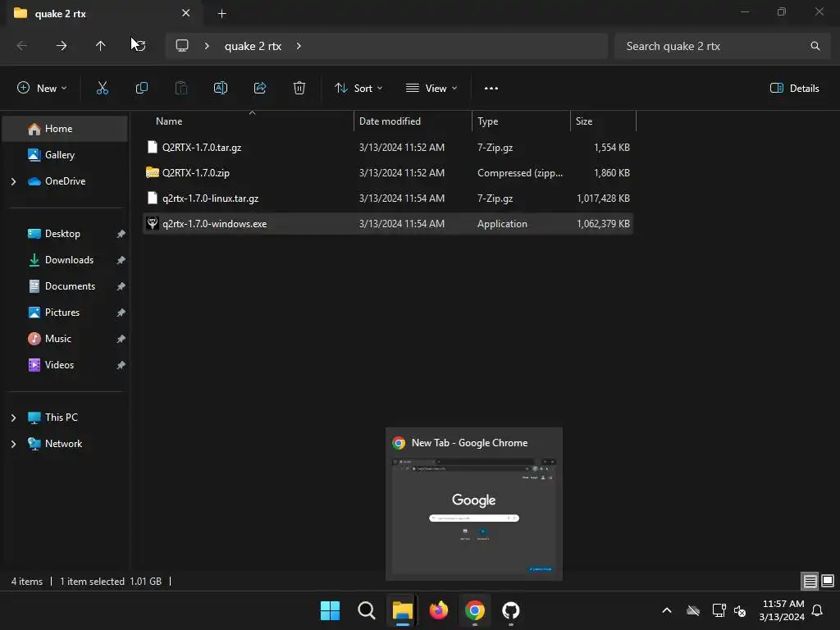The image size is (840, 630).
Task: Click the Share icon in toolbar
Action: coord(260,89)
